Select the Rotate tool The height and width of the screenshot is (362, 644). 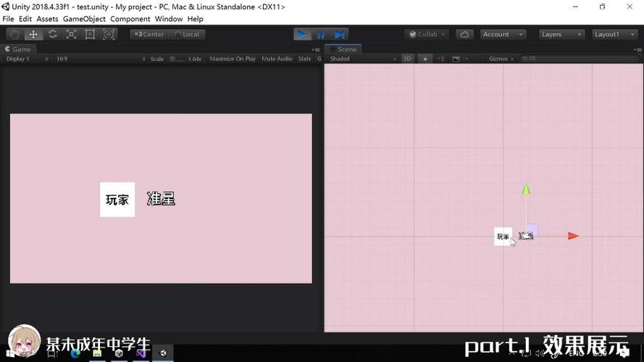53,34
